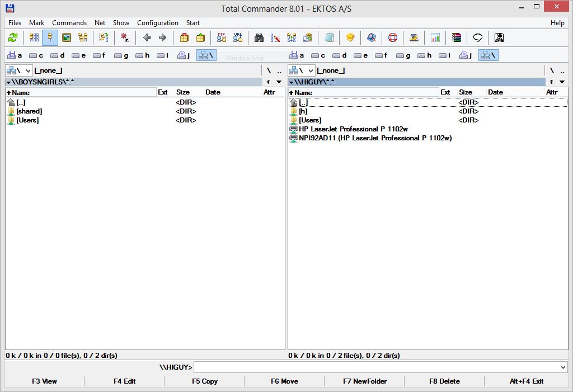Click the red asterisk invert selection icon
573x392 pixels.
pyautogui.click(x=125, y=37)
